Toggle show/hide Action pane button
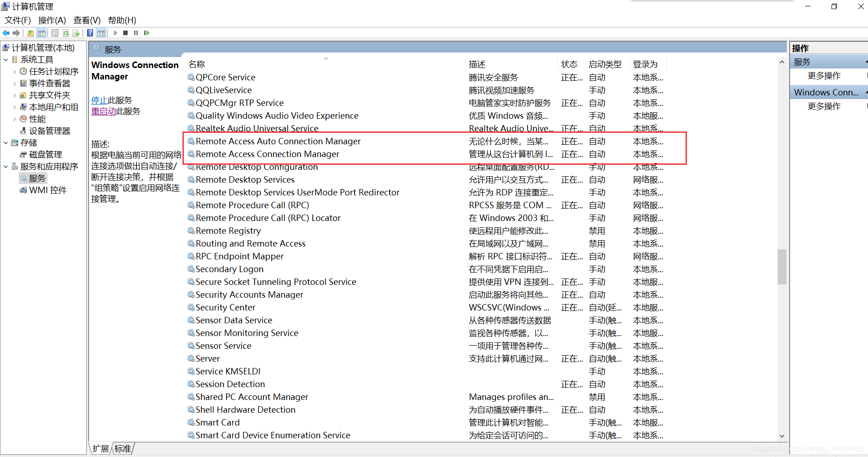The height and width of the screenshot is (457, 868). [101, 33]
